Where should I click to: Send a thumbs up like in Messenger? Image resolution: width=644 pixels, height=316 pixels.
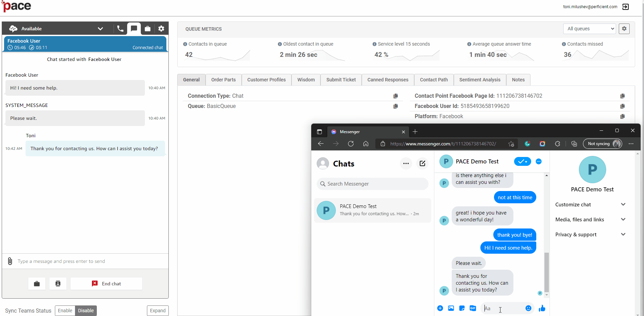click(x=542, y=308)
